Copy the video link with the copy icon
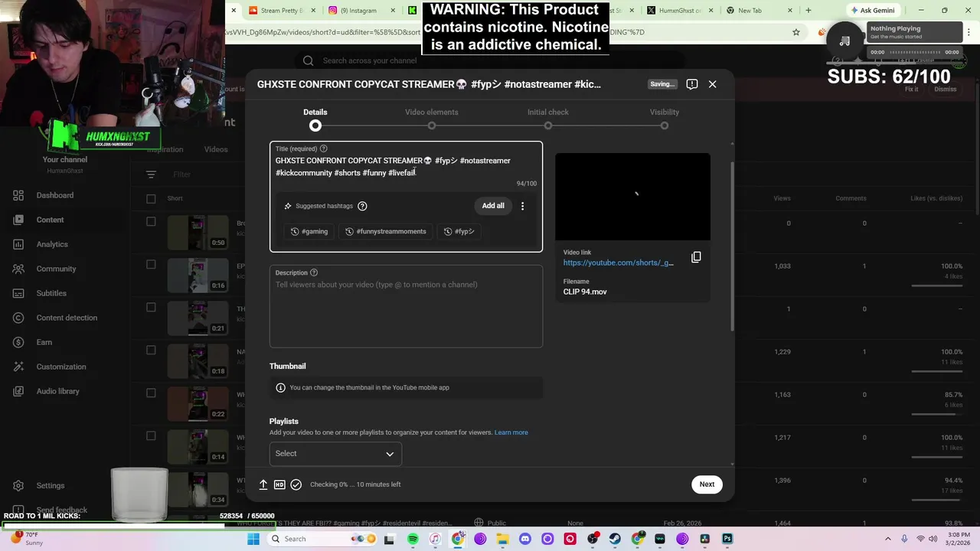Screen dimensions: 980x551 (x=696, y=257)
